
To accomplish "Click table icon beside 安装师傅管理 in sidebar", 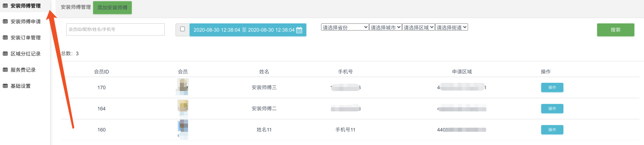I will (5, 6).
